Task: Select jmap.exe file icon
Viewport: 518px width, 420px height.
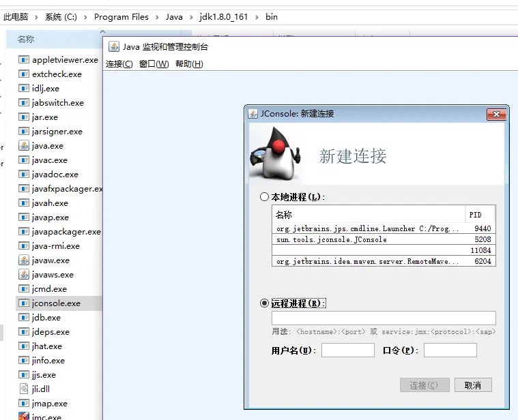Action: 24,404
